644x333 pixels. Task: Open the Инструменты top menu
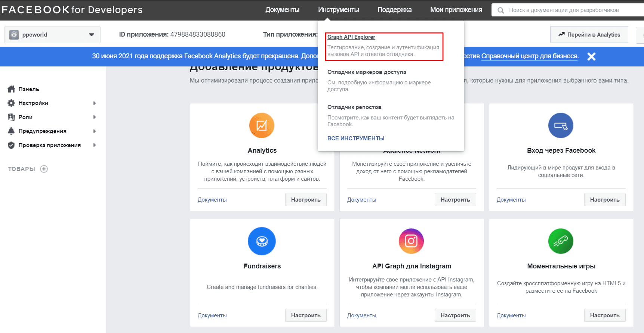[x=338, y=10]
